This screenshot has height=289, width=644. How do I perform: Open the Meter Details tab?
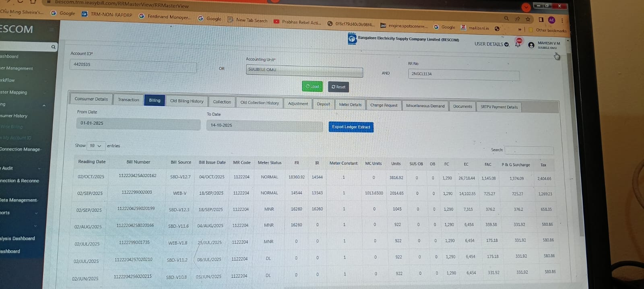350,105
